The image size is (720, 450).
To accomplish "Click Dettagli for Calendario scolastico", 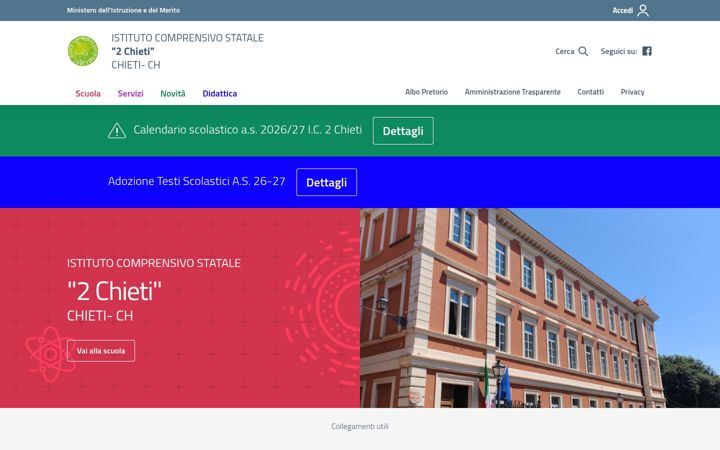I will pos(403,131).
